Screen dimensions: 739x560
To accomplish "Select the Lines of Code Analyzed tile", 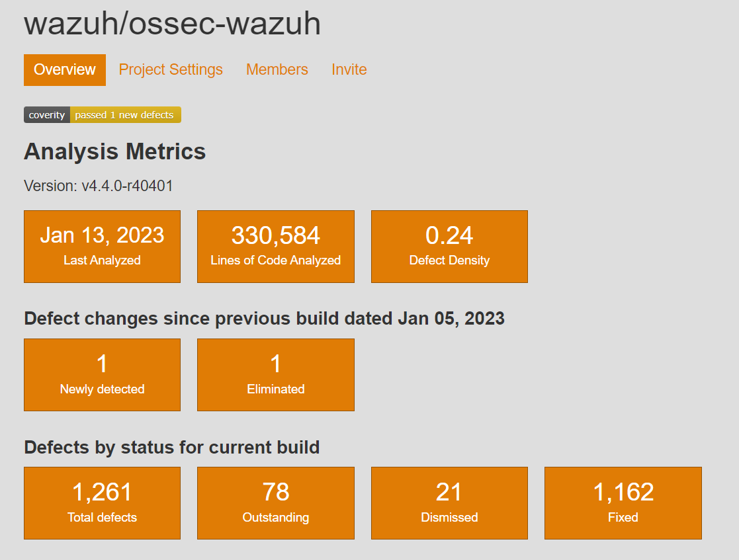I will pyautogui.click(x=275, y=246).
